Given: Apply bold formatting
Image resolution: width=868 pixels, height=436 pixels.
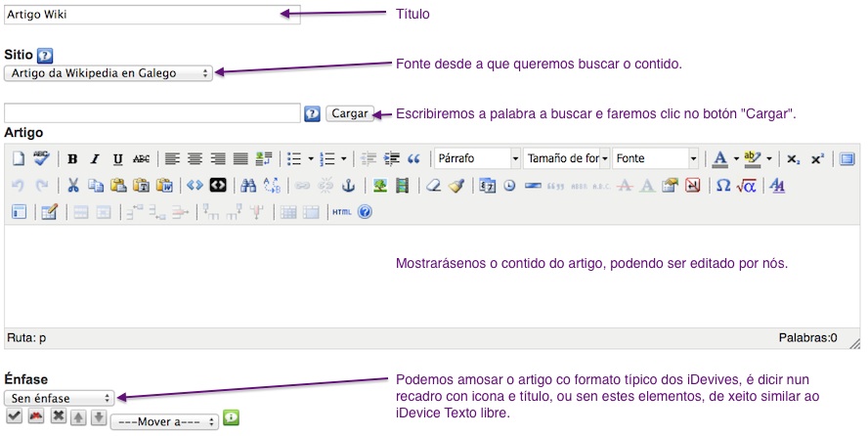Looking at the screenshot, I should [72, 159].
